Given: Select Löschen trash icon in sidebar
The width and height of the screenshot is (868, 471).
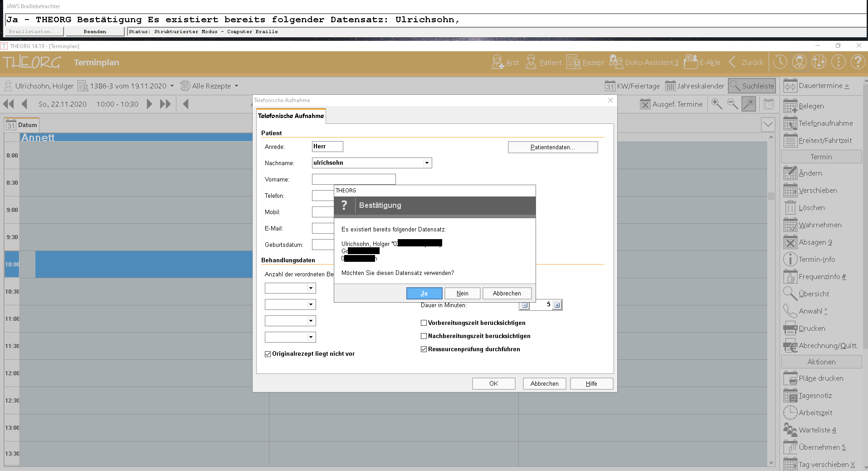Looking at the screenshot, I should (x=790, y=208).
